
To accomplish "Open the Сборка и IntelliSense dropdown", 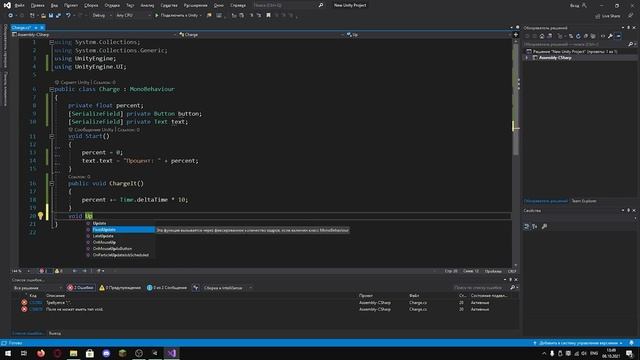I will (227, 288).
